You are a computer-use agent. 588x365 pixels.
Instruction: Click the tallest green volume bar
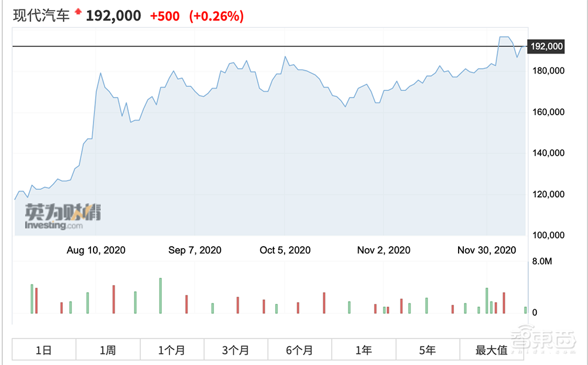tap(160, 296)
